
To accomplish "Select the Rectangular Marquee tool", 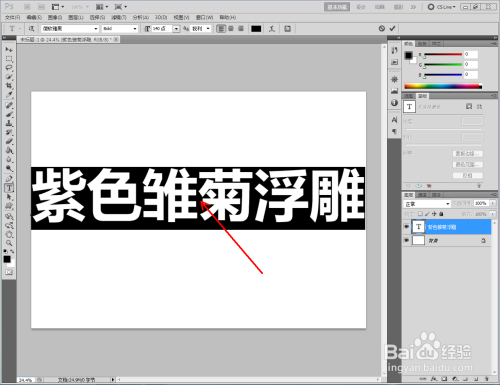I will pyautogui.click(x=9, y=59).
